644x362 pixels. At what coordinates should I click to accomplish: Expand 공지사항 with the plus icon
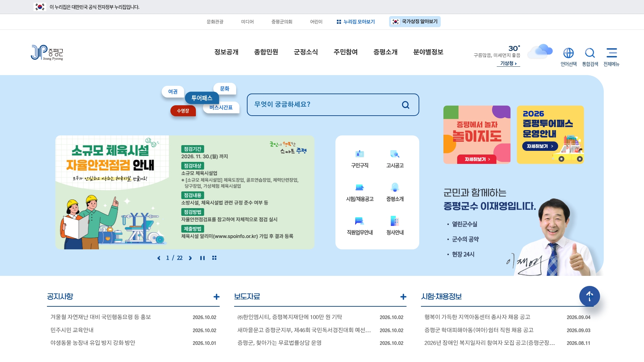[x=216, y=297]
